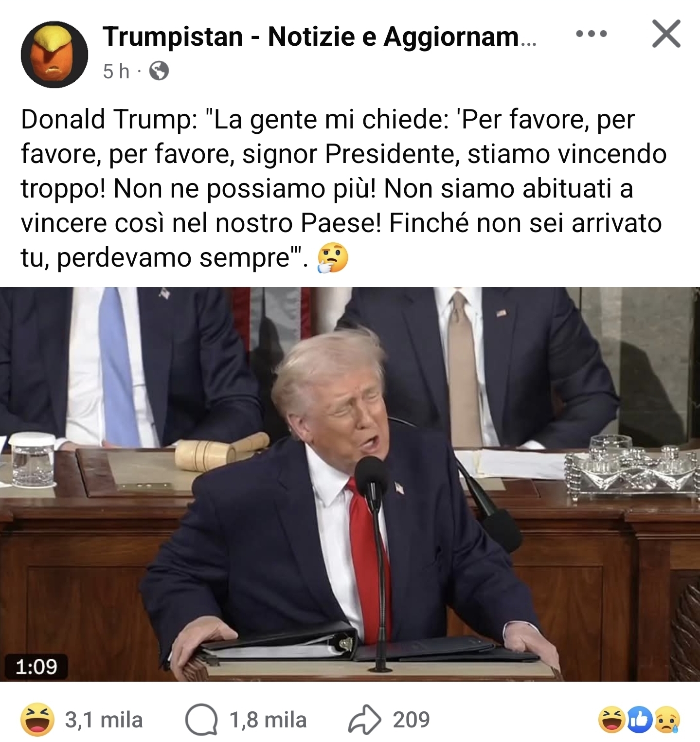The height and width of the screenshot is (742, 700).
Task: Toggle the Haha reaction button at bottom left
Action: pos(37,720)
